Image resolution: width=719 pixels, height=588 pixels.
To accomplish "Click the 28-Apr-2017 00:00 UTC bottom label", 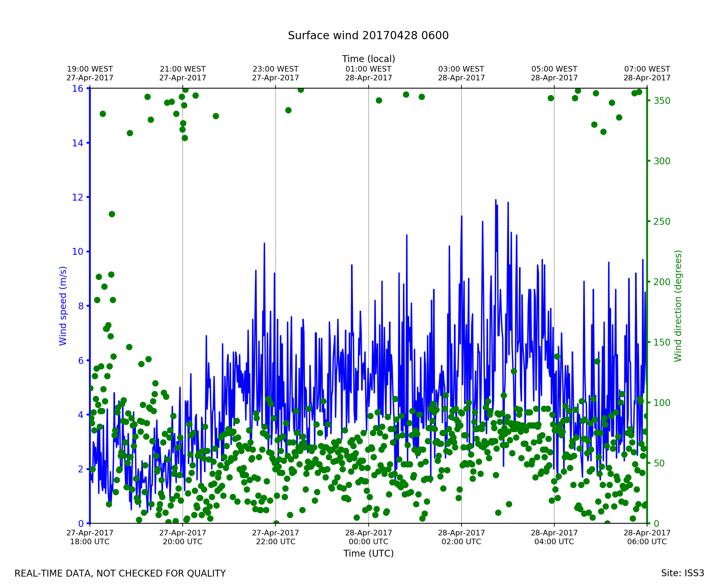I will tap(368, 537).
